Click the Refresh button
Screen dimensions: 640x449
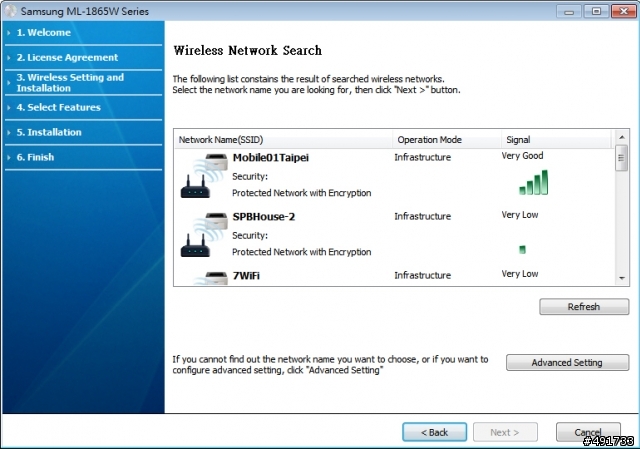point(584,307)
